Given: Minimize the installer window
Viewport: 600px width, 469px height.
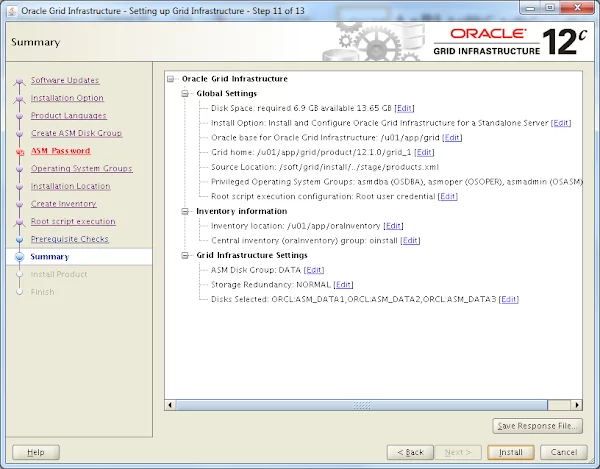Looking at the screenshot, I should (530, 8).
